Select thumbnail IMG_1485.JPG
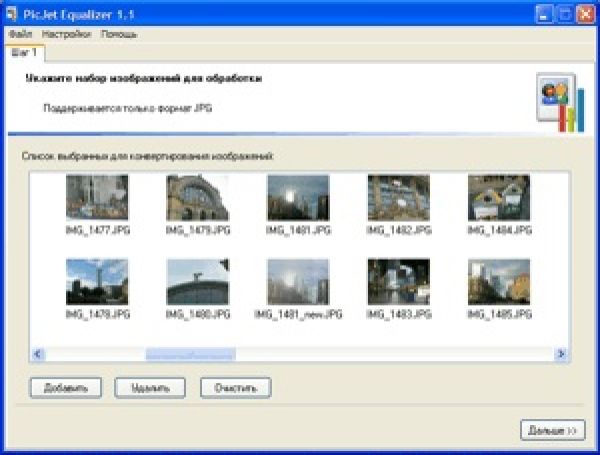 point(499,282)
